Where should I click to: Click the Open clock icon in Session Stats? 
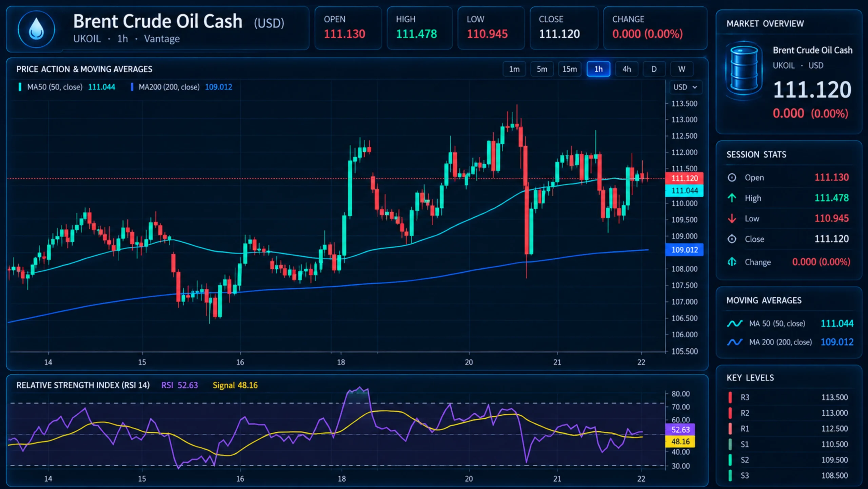click(732, 177)
